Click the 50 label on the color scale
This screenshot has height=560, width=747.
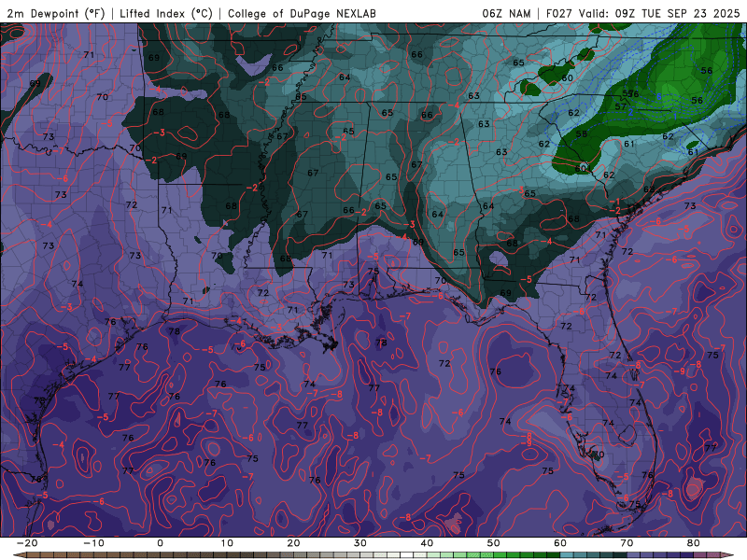tap(494, 543)
